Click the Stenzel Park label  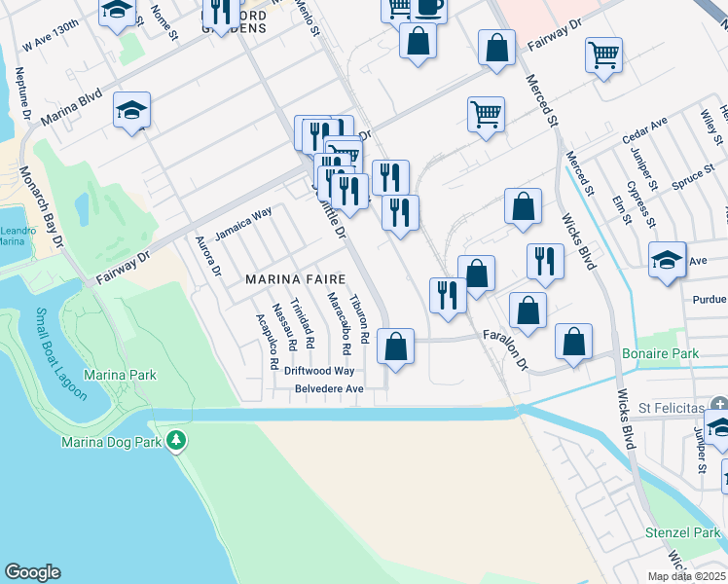pyautogui.click(x=682, y=533)
